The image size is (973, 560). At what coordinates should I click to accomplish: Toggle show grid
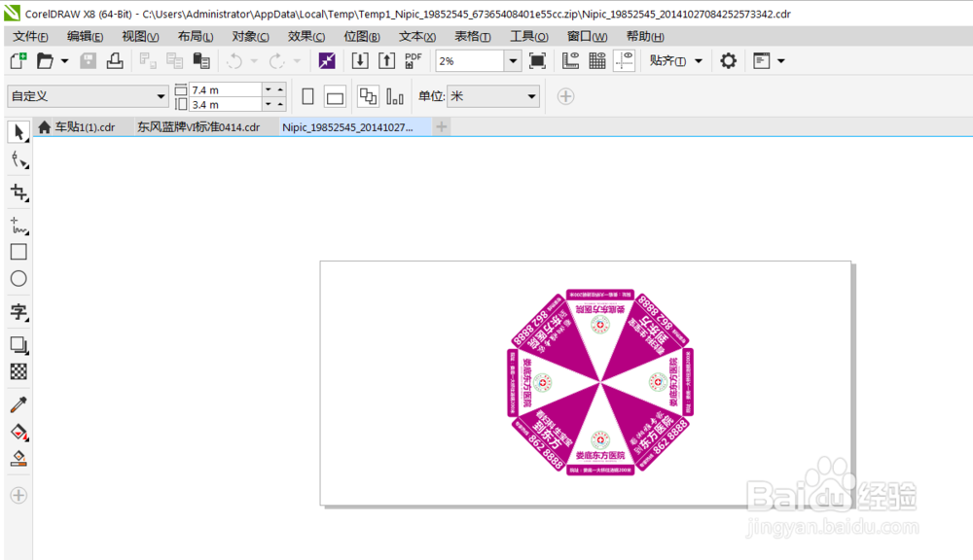click(597, 61)
